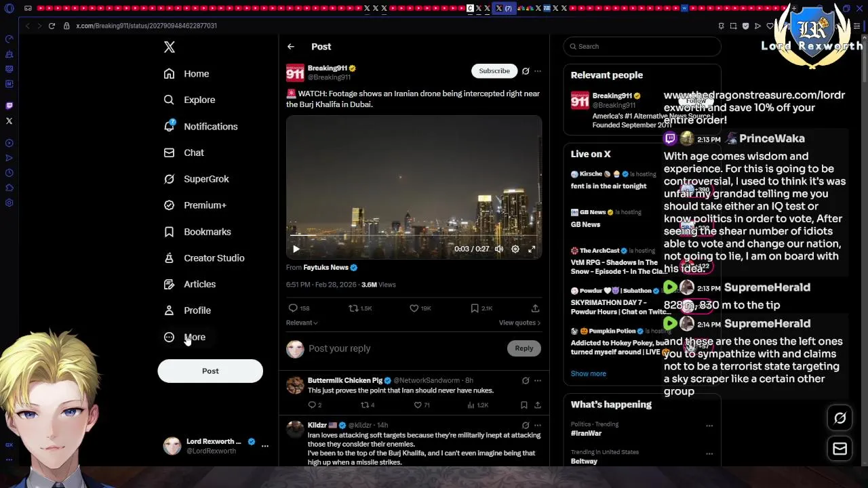Open the 3.6M Views count

[x=378, y=285]
